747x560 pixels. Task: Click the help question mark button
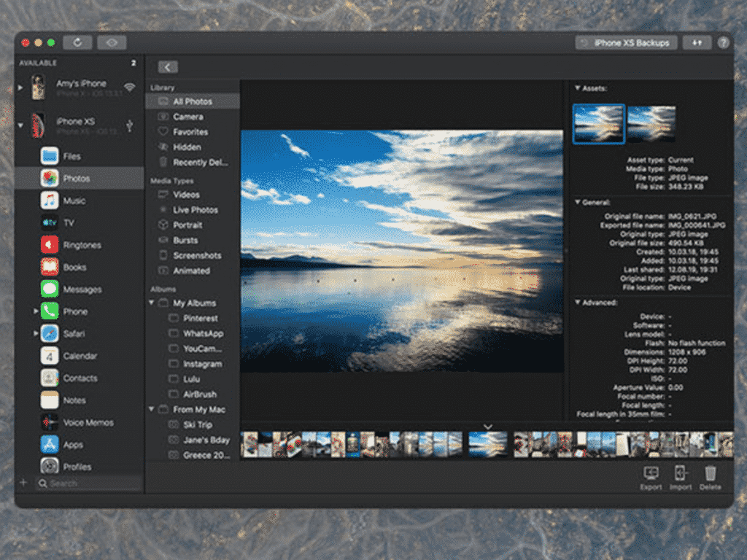(x=723, y=42)
